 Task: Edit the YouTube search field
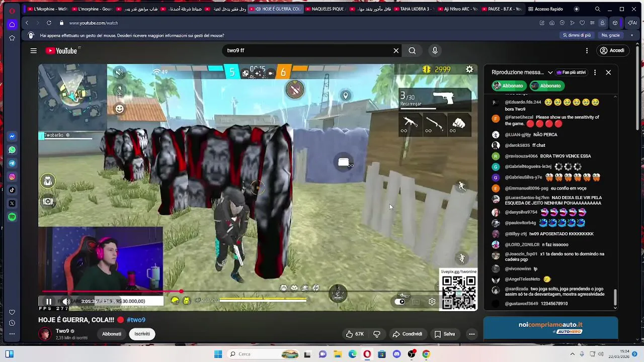tap(307, 51)
